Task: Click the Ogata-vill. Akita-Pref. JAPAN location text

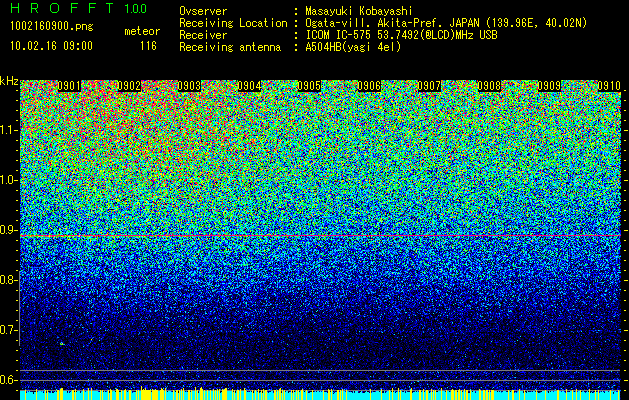Action: [x=446, y=23]
